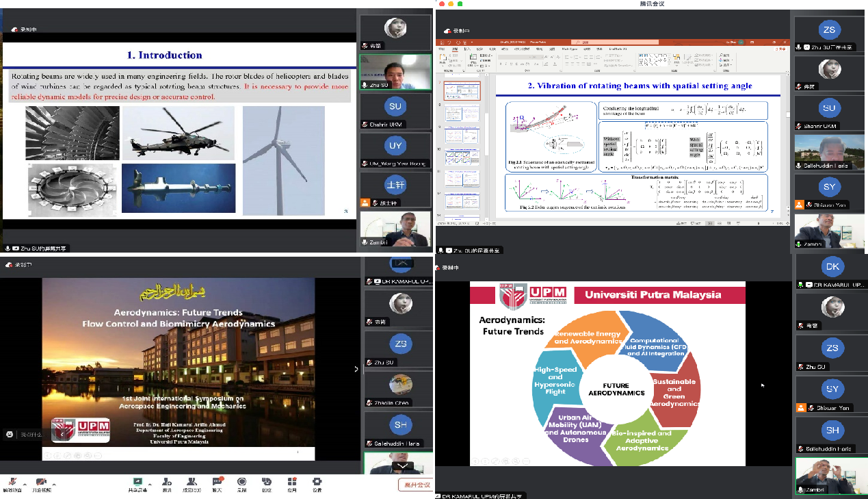Collapse participant strip with right chevron

click(356, 369)
